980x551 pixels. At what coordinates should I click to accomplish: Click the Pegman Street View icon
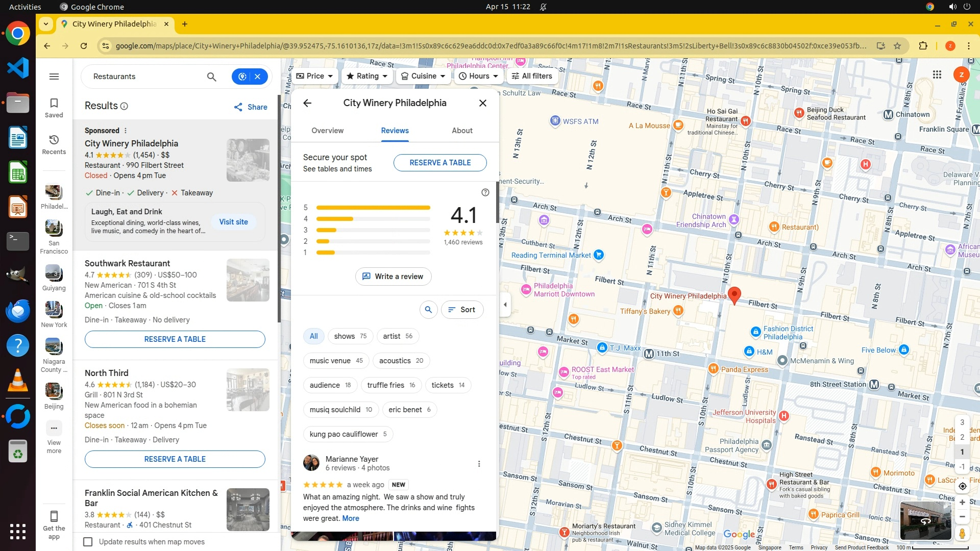coord(962,534)
